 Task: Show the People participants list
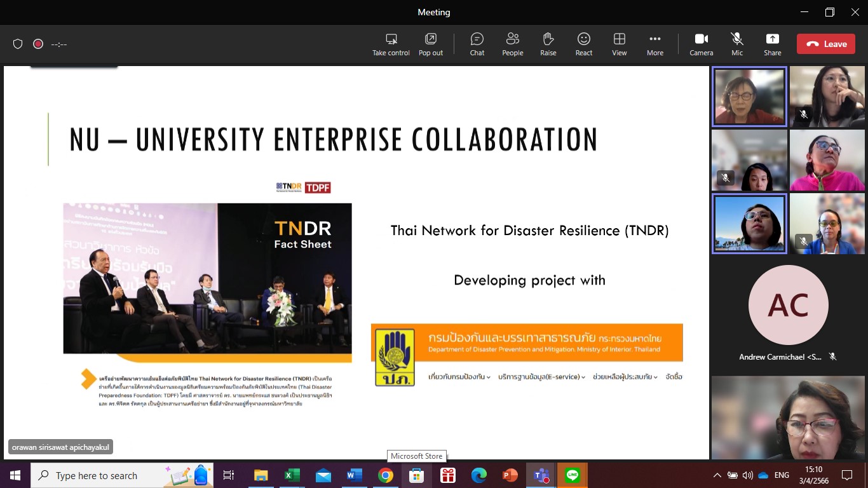pyautogui.click(x=513, y=44)
